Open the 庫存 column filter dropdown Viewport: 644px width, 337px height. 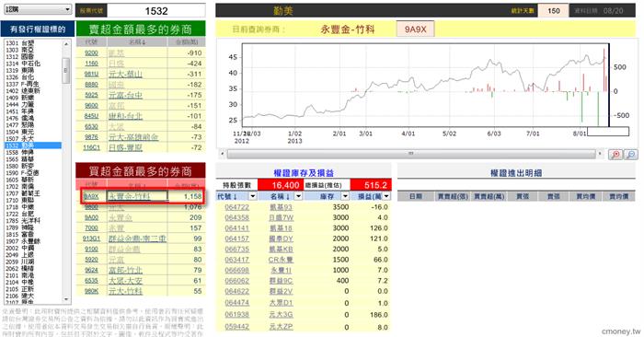345,196
